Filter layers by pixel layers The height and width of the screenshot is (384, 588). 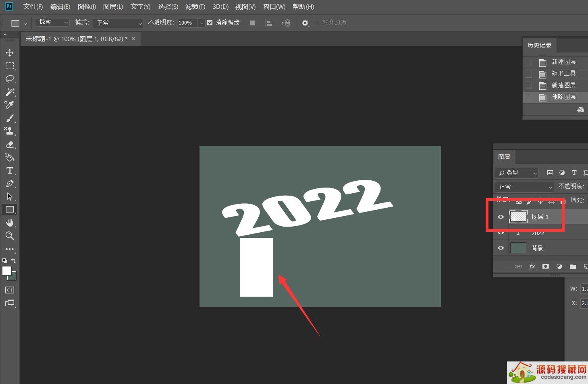[550, 173]
